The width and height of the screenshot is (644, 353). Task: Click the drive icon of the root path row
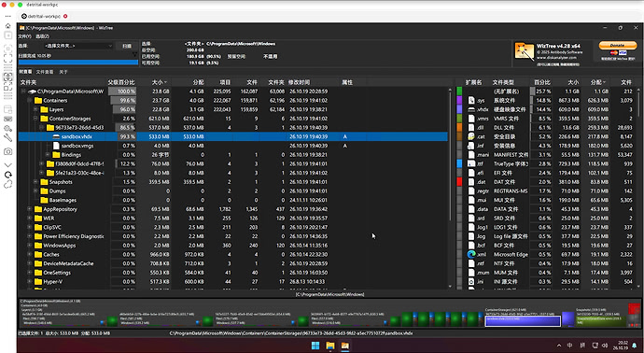[32, 92]
